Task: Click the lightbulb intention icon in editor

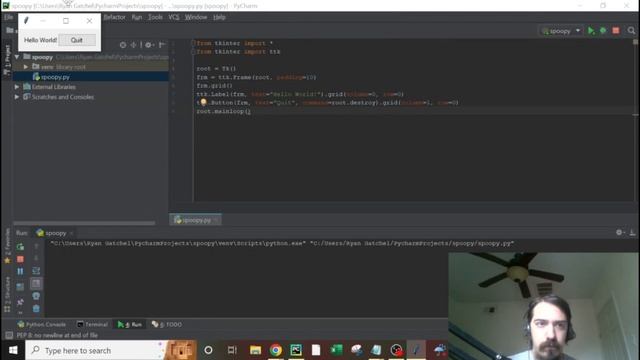Action: [x=203, y=102]
